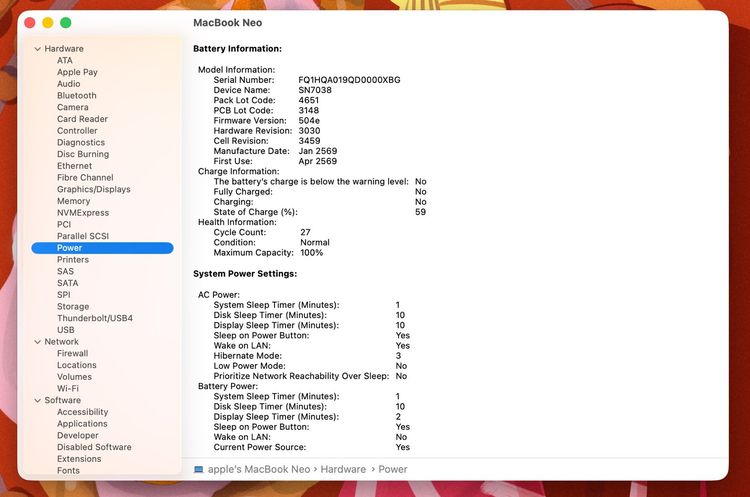Click the Firmware Version value 504e
Screen dimensions: 750x497
309,121
